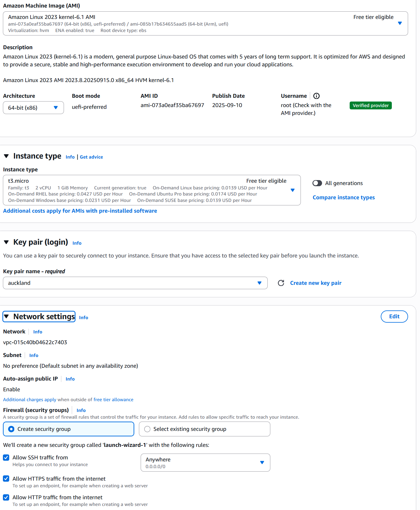Collapse the Instance type section triangle

click(6, 156)
